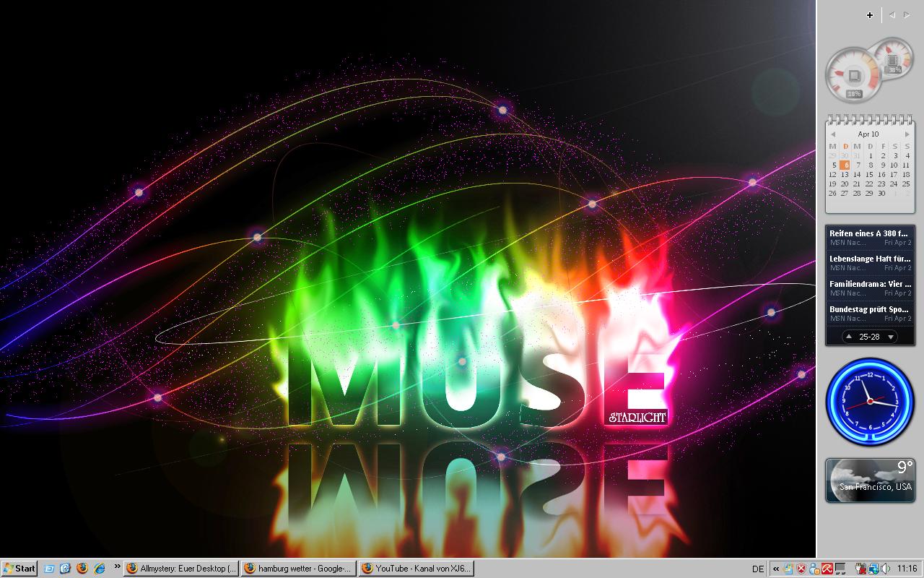Click Windows Sidebar tray icon
Viewport: 924px width, 578px height.
point(788,569)
